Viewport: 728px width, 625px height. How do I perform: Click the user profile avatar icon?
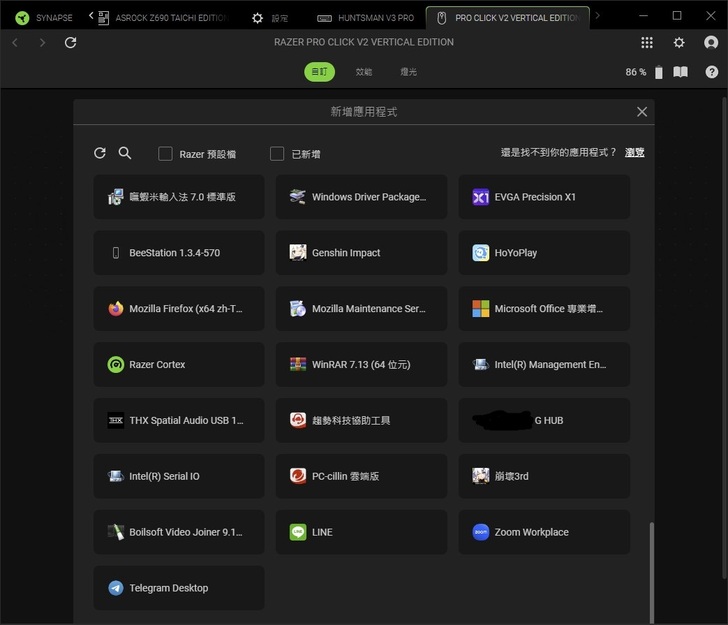[x=711, y=43]
